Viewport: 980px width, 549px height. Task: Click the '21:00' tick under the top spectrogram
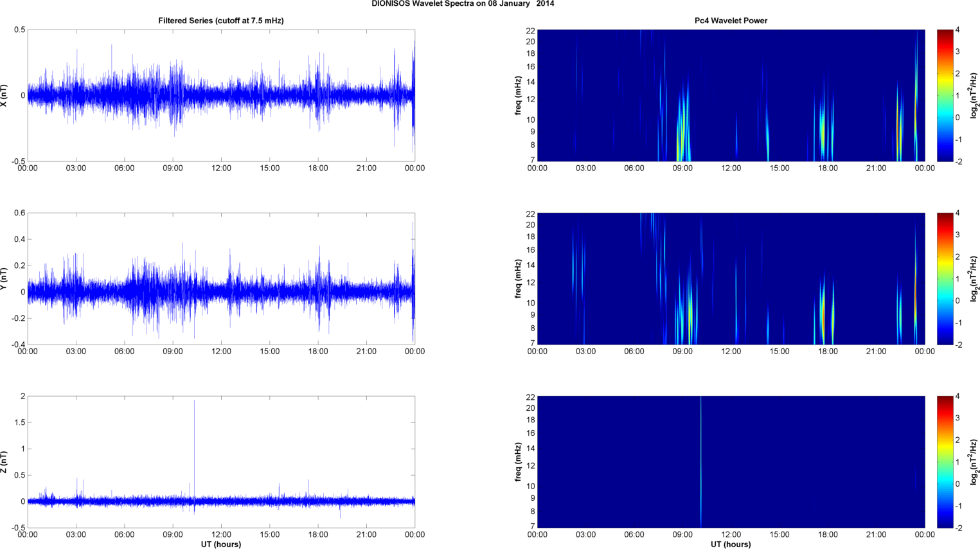877,168
